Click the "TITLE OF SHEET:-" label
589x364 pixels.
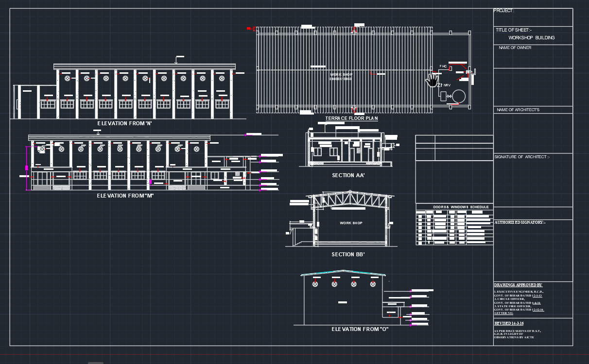click(514, 30)
